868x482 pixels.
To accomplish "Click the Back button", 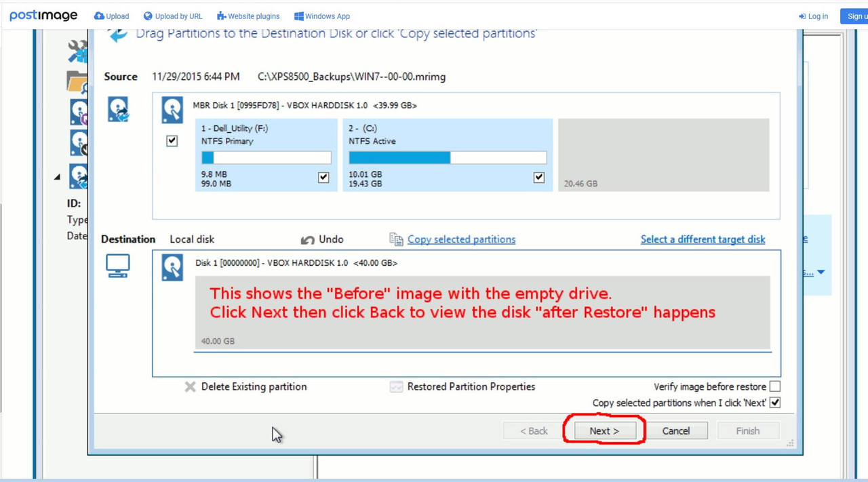I will 534,430.
